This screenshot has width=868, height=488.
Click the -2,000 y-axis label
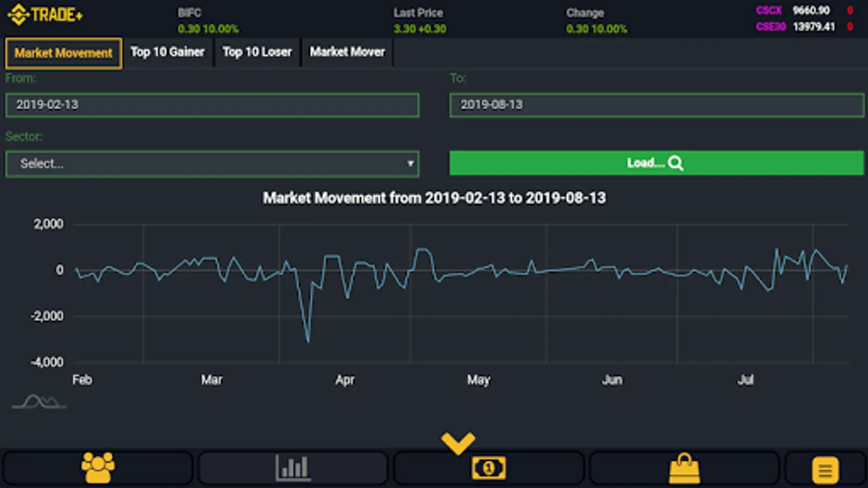coord(47,316)
